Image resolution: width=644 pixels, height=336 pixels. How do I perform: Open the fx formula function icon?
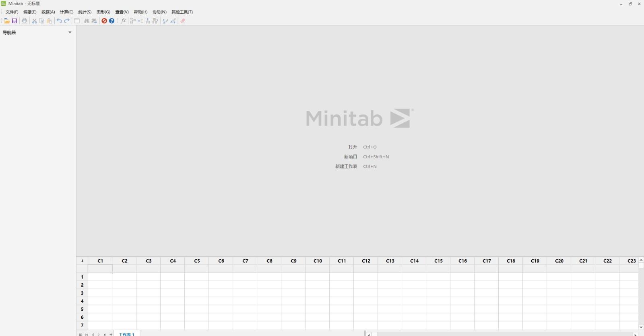coord(123,21)
